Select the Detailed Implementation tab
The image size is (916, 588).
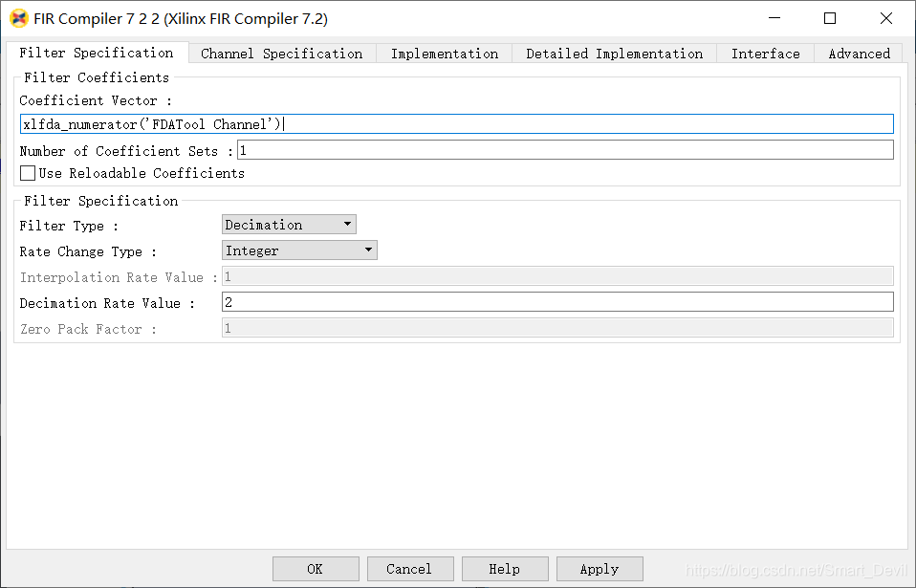coord(614,54)
